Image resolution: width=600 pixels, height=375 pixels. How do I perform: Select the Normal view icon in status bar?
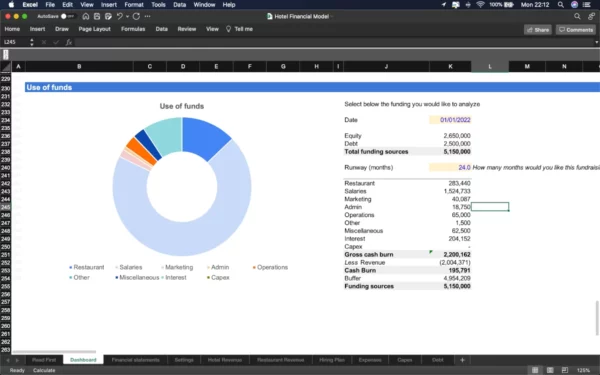(x=535, y=370)
